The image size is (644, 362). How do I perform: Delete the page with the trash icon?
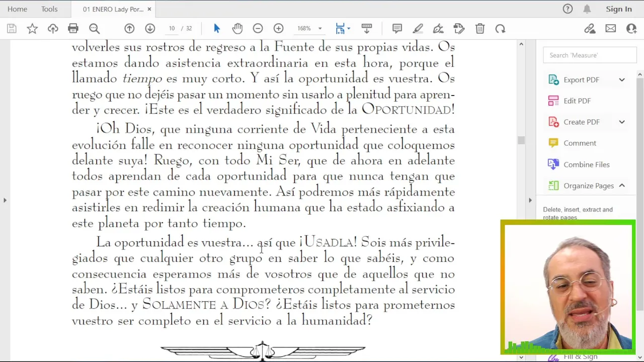[480, 29]
